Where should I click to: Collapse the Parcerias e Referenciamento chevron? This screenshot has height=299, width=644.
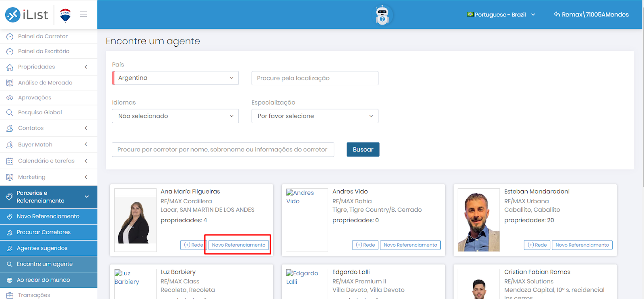point(87,197)
